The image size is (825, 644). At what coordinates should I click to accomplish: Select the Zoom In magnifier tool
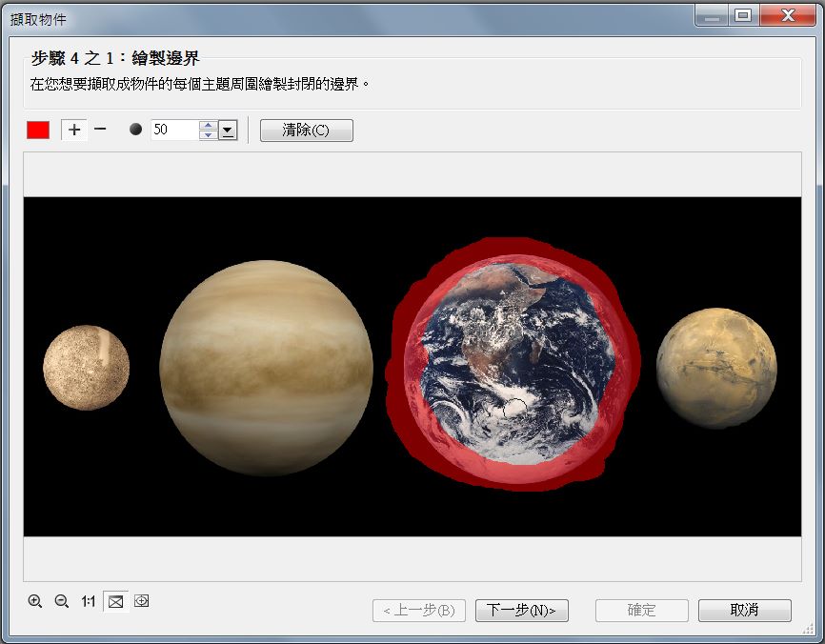click(34, 601)
